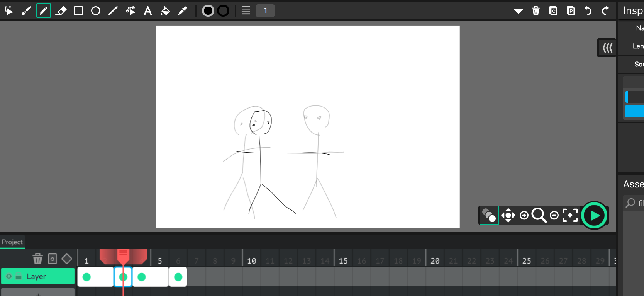This screenshot has height=296, width=644.
Task: Collapse the Inspector side panel
Action: coord(607,48)
